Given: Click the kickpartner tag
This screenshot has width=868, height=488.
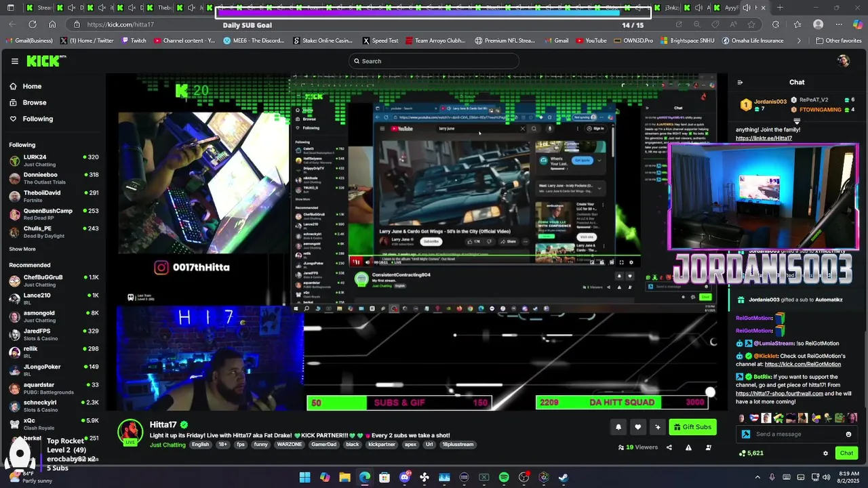Looking at the screenshot, I should (x=381, y=445).
